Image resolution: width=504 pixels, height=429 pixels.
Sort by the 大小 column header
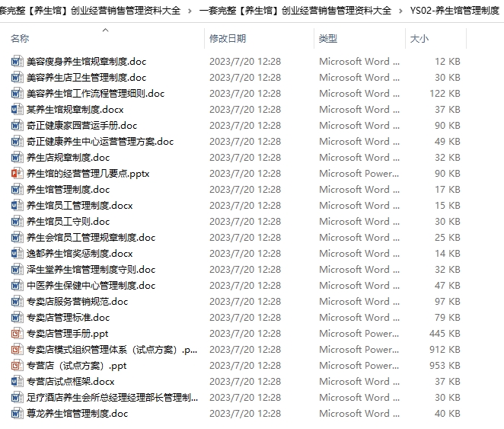point(419,39)
